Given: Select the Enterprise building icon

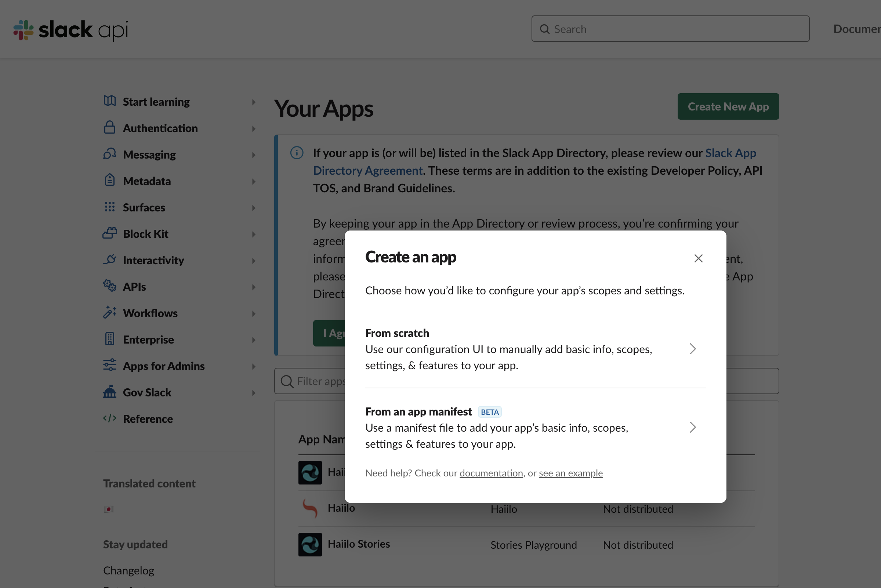Looking at the screenshot, I should point(109,339).
